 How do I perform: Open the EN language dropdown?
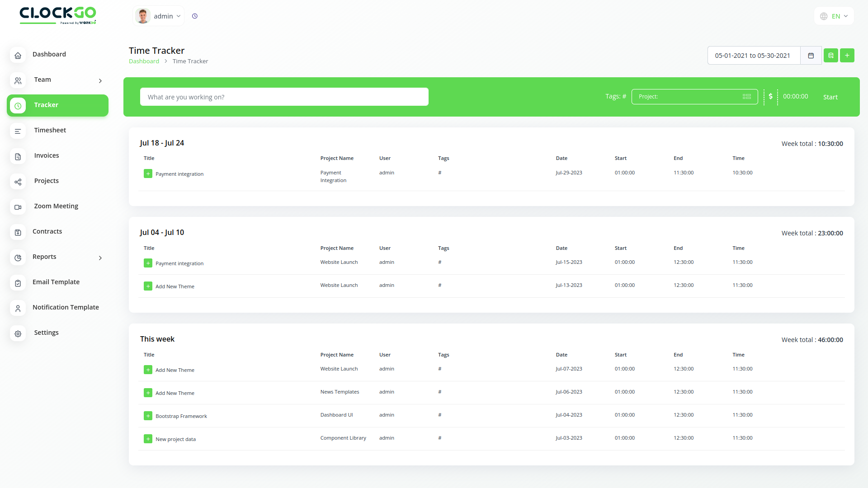pos(834,16)
